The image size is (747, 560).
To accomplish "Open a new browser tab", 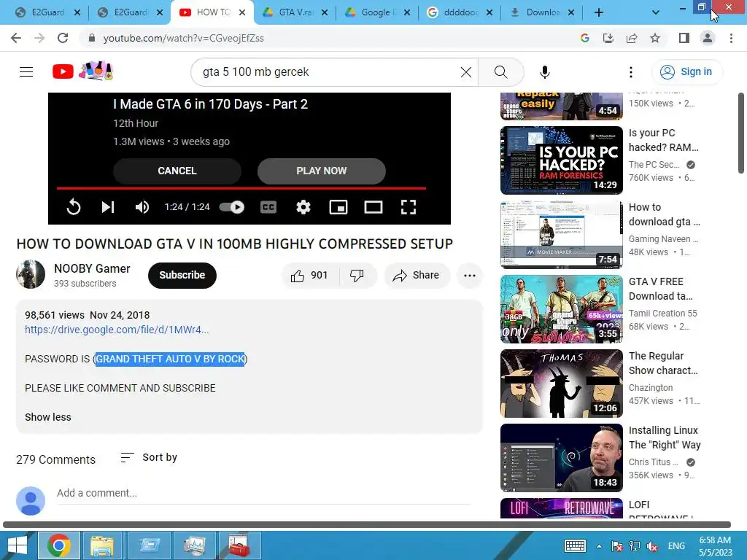I will [x=599, y=12].
